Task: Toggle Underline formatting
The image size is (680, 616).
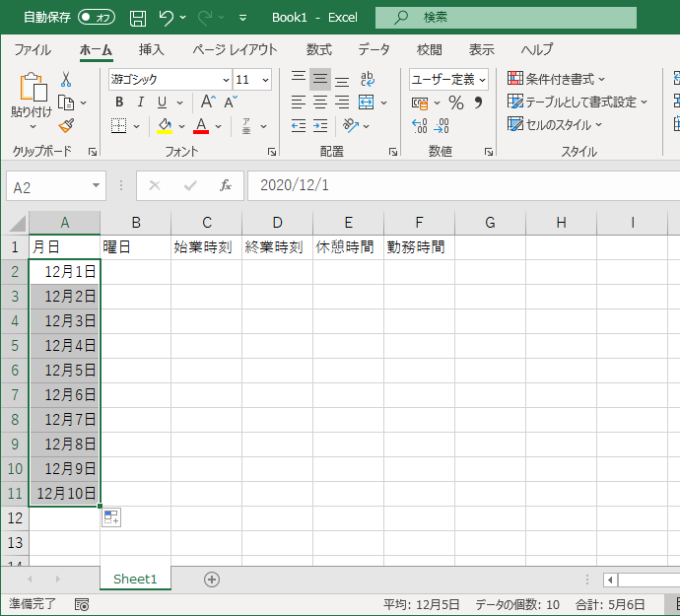Action: (163, 103)
